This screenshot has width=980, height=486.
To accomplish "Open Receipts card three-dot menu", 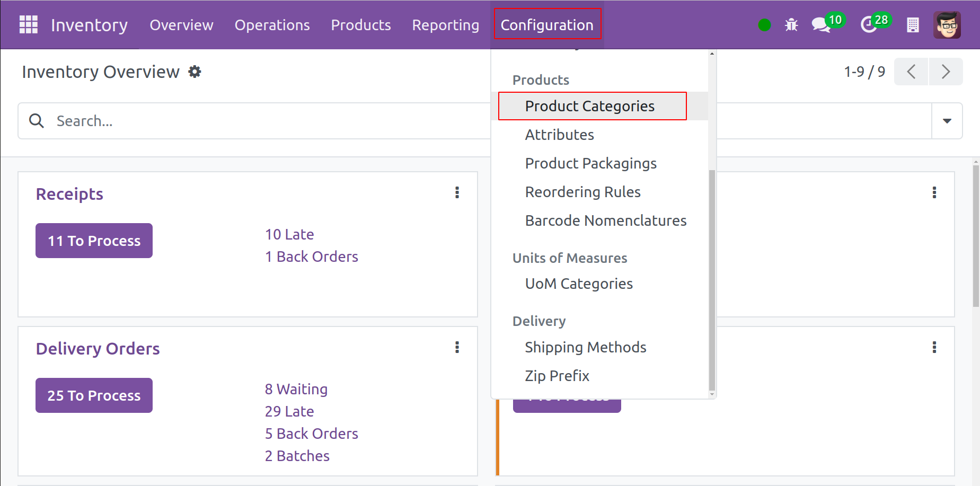I will click(x=457, y=192).
